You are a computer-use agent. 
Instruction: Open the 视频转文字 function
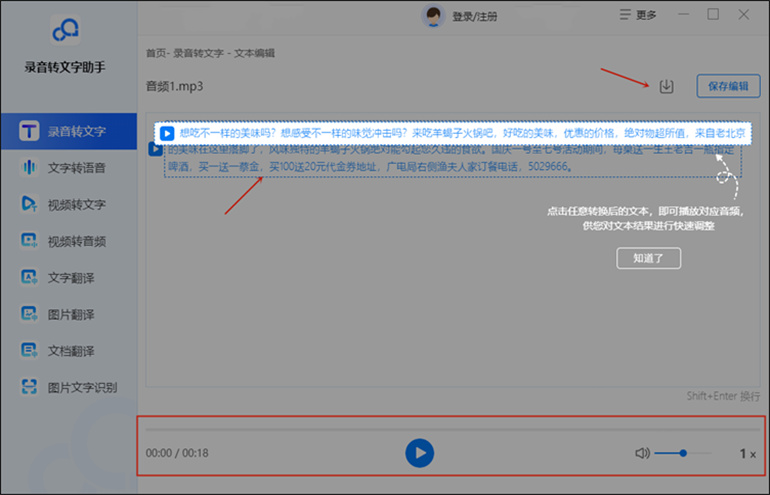pyautogui.click(x=69, y=204)
